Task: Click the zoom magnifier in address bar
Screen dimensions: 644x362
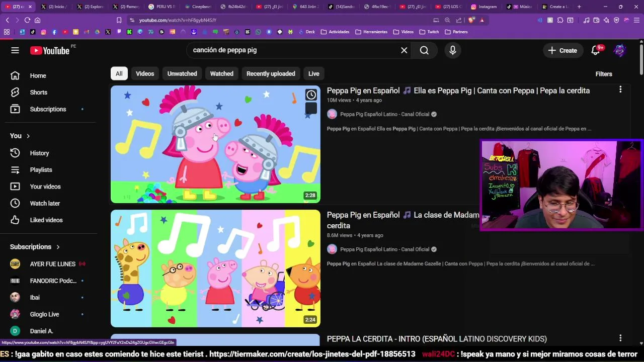Action: pos(447,20)
